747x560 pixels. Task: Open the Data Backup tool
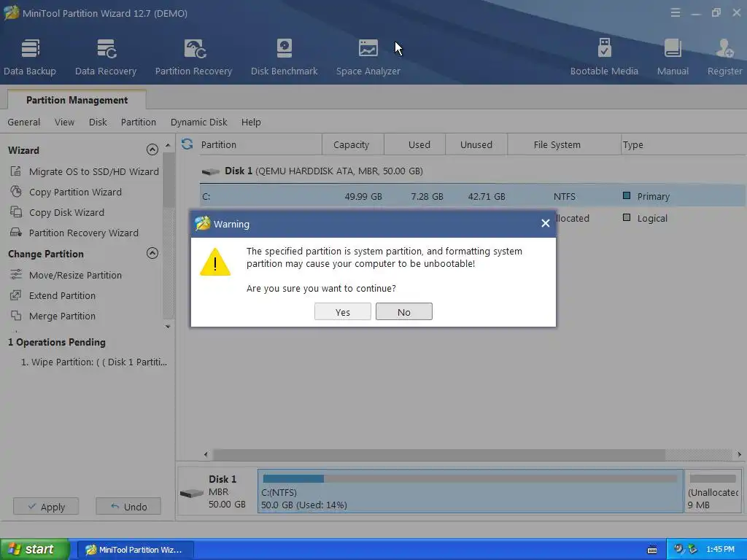click(30, 57)
